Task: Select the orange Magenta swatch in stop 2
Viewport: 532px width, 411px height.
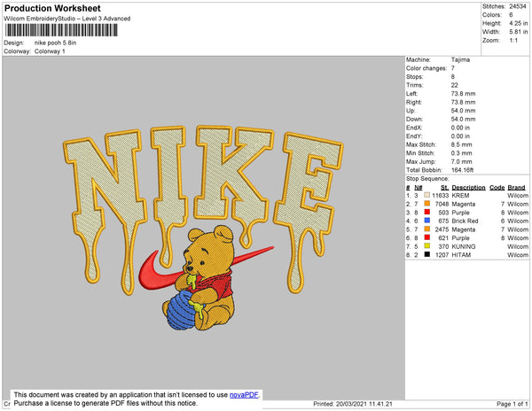Action: (x=426, y=204)
